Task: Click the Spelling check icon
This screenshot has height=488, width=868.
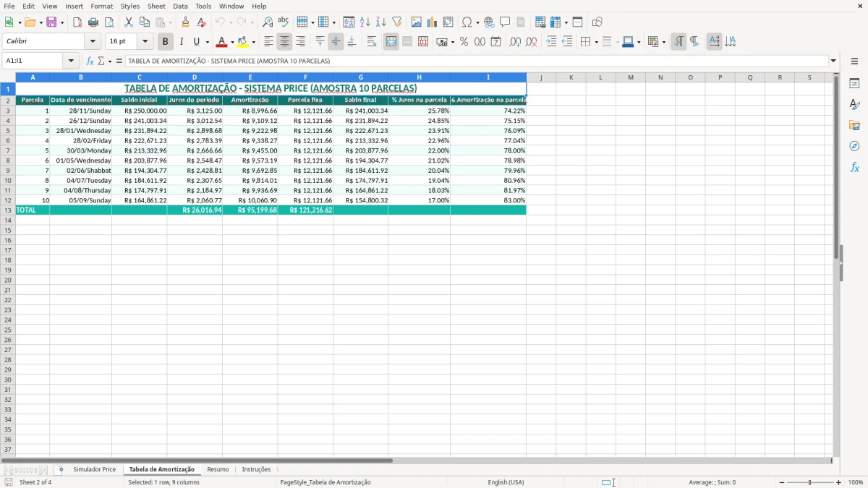Action: click(284, 22)
